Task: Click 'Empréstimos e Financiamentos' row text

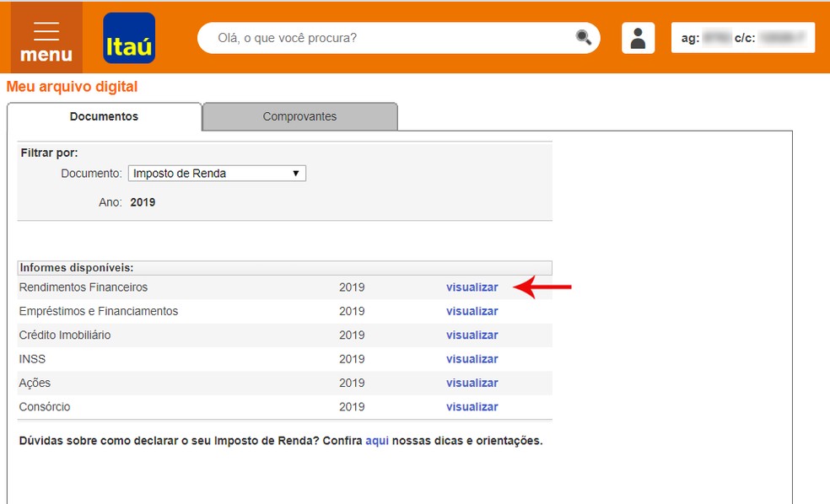Action: tap(99, 311)
